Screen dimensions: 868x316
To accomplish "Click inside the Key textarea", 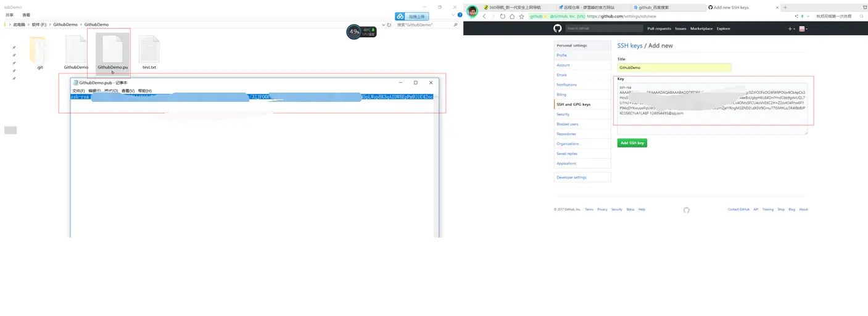I will coord(713,108).
